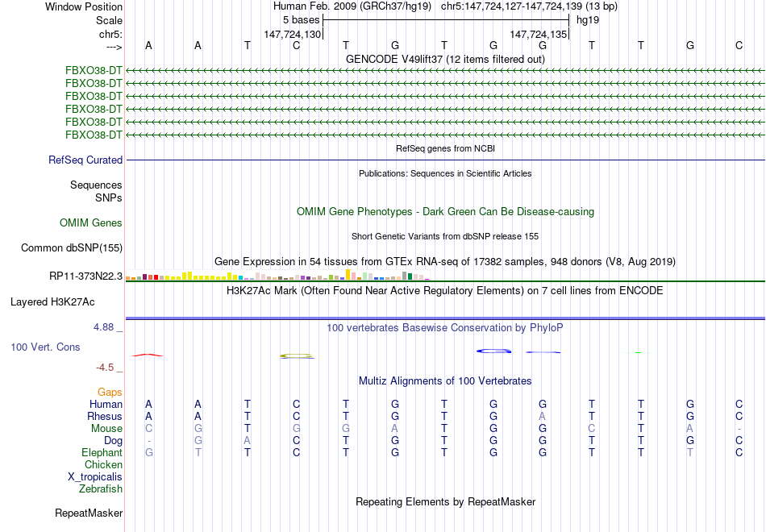Click the 'chr5:' position label
Viewport: 766px width, 532px height.
point(110,34)
